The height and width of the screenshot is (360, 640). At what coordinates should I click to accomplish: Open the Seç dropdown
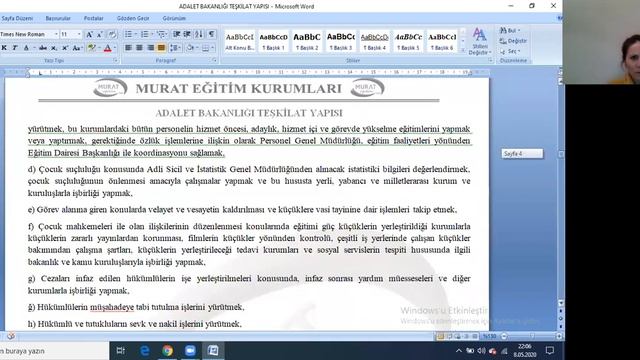[510, 51]
